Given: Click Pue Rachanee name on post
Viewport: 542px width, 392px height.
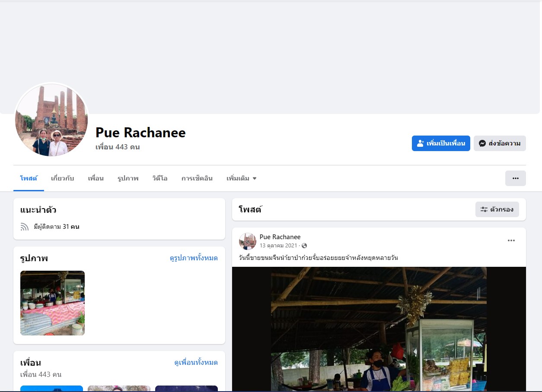Looking at the screenshot, I should click(x=280, y=237).
